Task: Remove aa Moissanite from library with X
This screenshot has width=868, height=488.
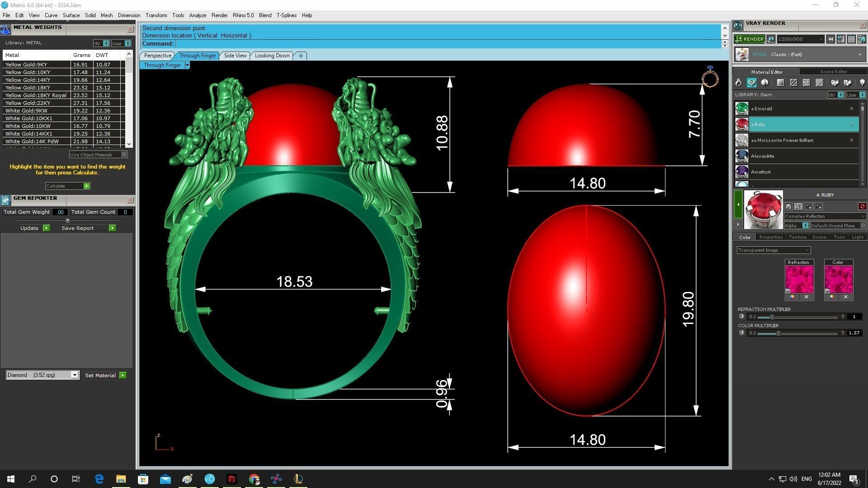Action: point(852,140)
